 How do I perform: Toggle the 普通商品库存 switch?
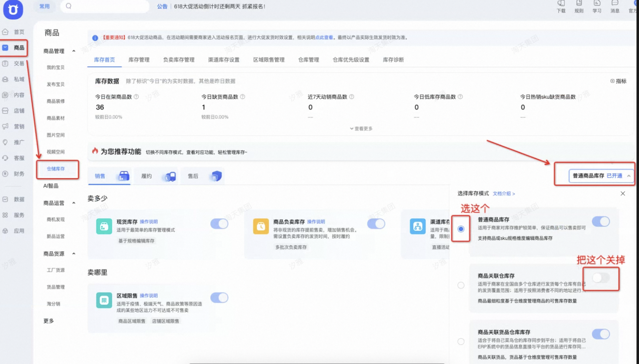click(601, 222)
